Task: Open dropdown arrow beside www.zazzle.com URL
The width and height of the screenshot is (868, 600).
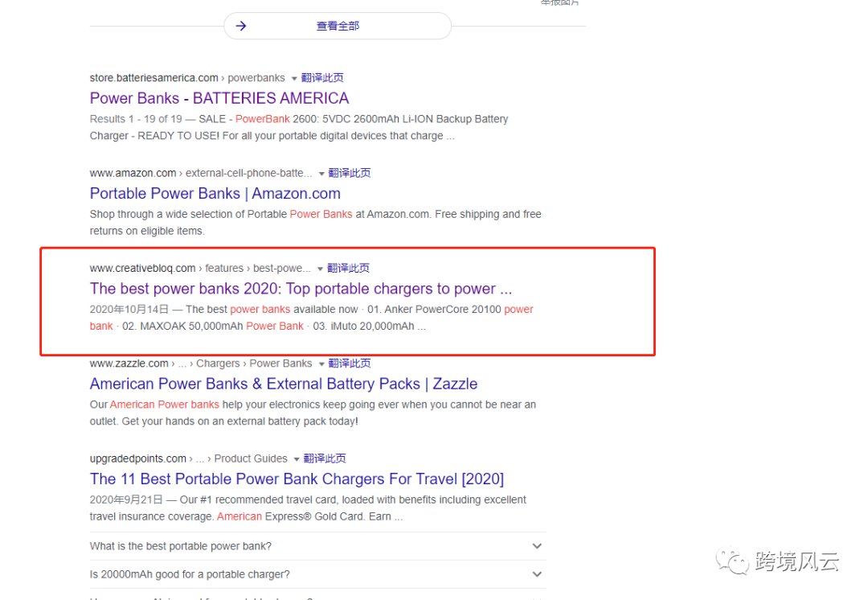Action: click(321, 364)
